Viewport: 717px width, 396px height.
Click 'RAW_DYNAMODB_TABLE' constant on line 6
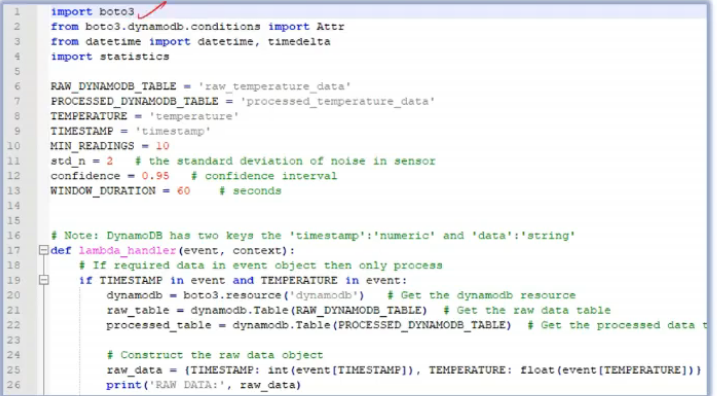click(113, 86)
